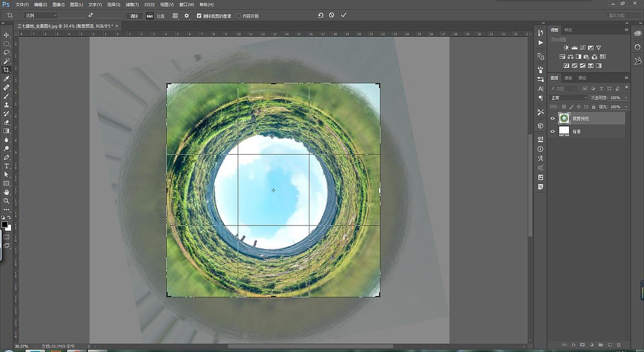Image resolution: width=644 pixels, height=352 pixels.
Task: Open the Image (图像) menu
Action: coord(58,5)
